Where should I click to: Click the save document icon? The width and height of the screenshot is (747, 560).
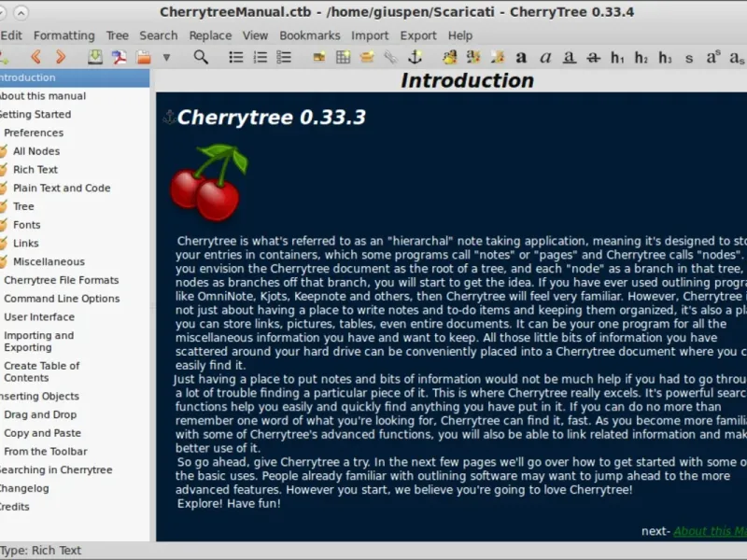tap(95, 57)
